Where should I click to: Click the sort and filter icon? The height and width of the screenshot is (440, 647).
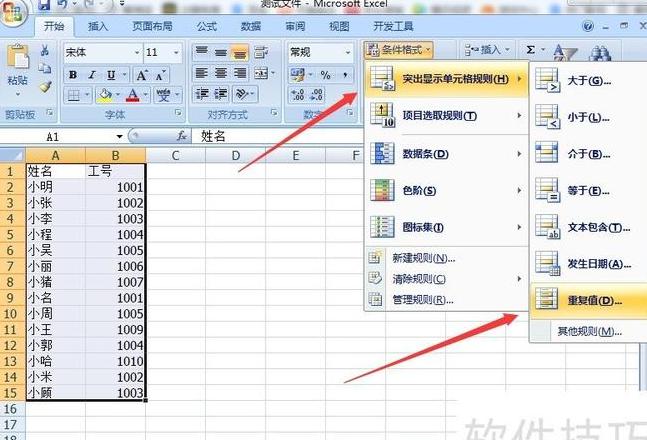tap(564, 53)
